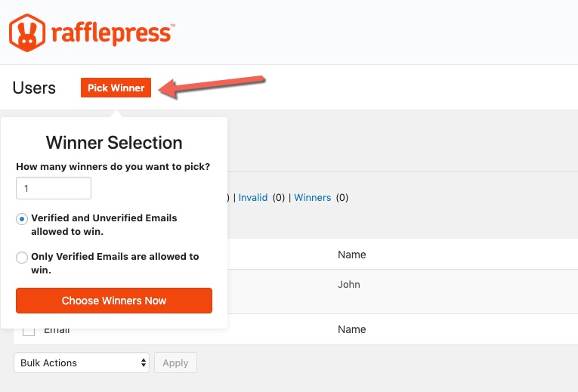Click the RafflePress rabbit logo icon
Image resolution: width=578 pixels, height=392 pixels.
tap(27, 32)
